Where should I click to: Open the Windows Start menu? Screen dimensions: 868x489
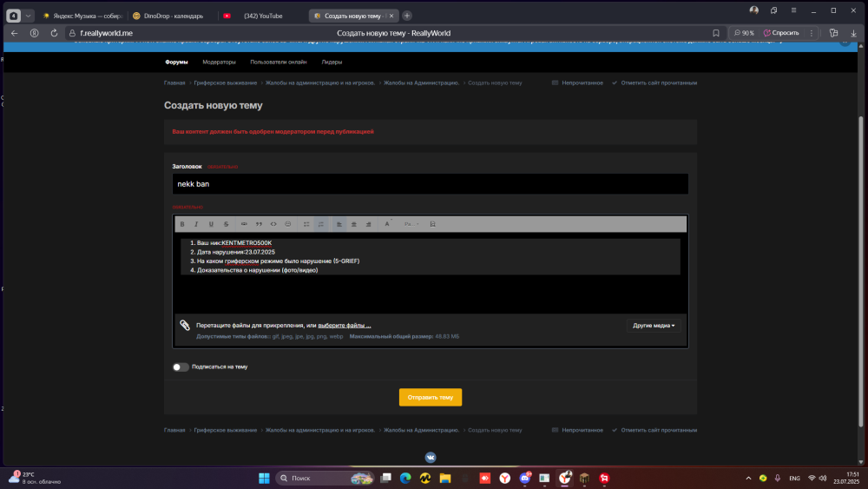click(x=264, y=478)
